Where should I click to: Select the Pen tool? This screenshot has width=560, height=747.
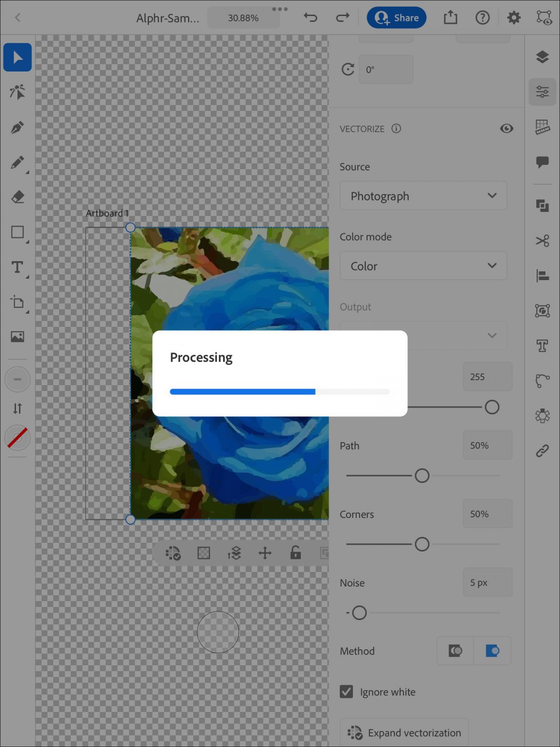(17, 127)
